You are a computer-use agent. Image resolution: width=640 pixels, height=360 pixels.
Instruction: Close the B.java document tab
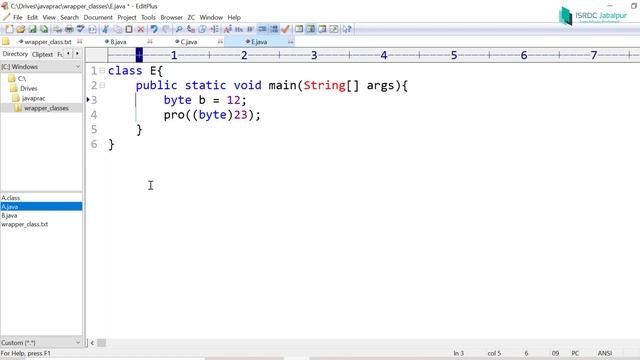150,41
